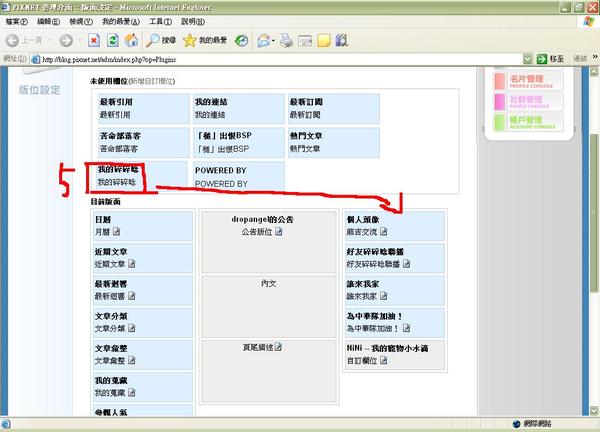
Task: Open the 工具 menu
Action: [160, 22]
